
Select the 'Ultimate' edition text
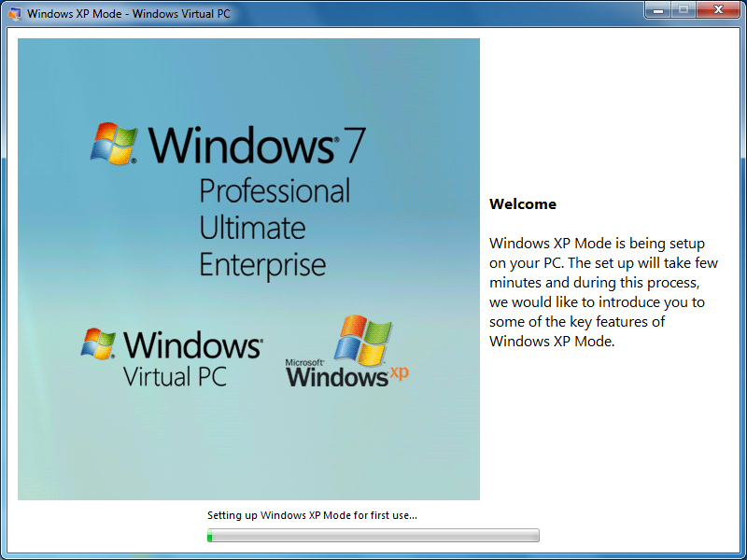point(252,228)
